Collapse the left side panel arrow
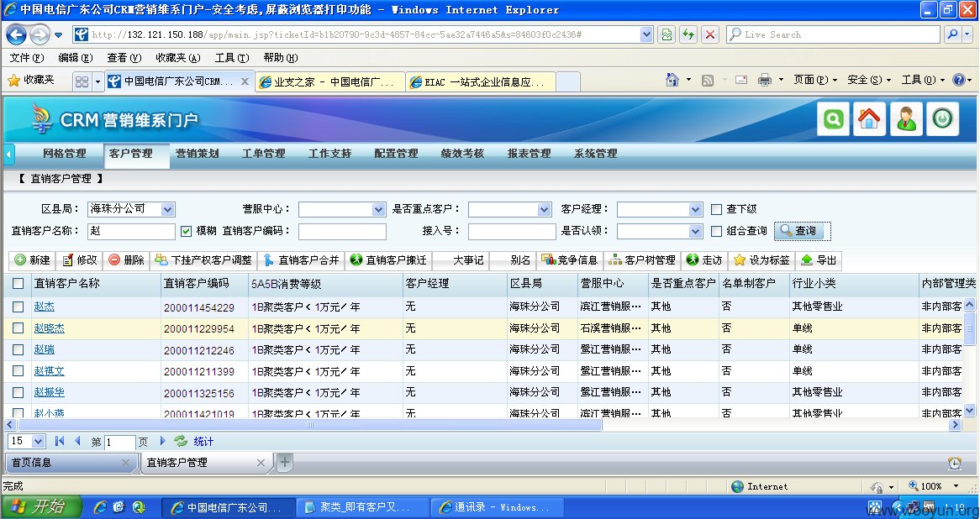Image resolution: width=980 pixels, height=519 pixels. [x=8, y=154]
